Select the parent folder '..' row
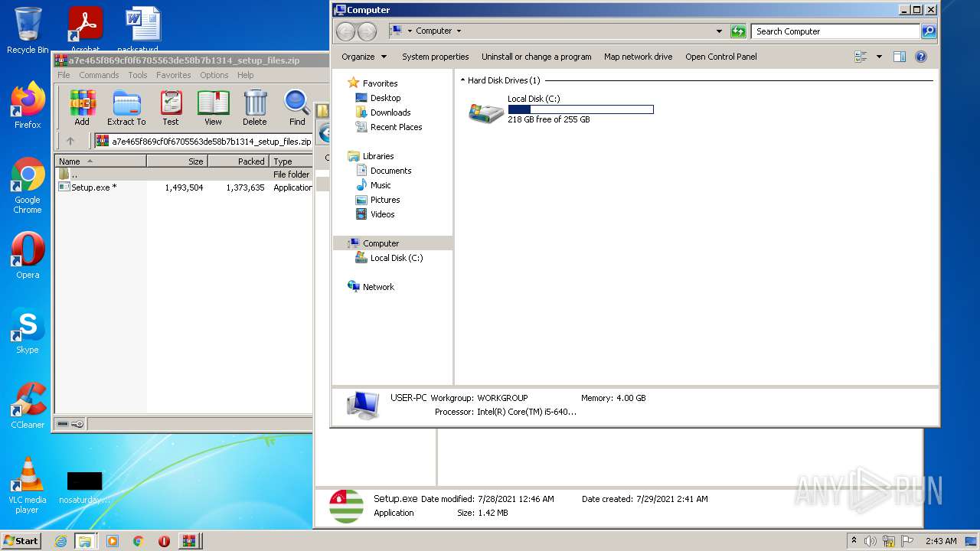 coord(184,174)
